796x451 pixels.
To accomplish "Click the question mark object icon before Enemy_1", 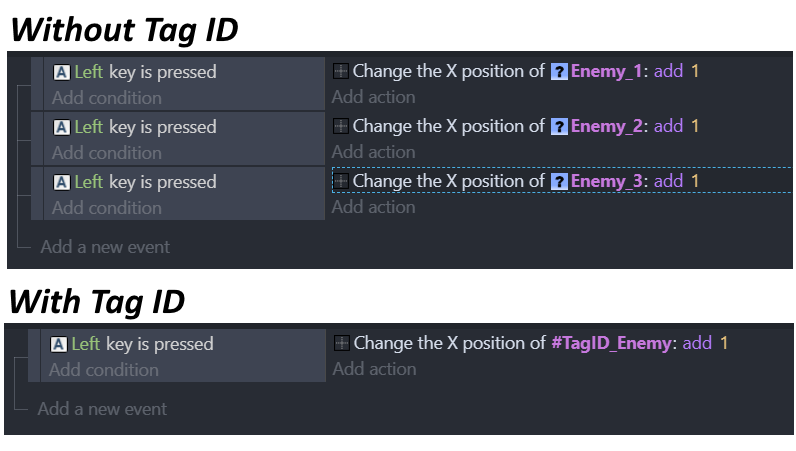I will 559,72.
